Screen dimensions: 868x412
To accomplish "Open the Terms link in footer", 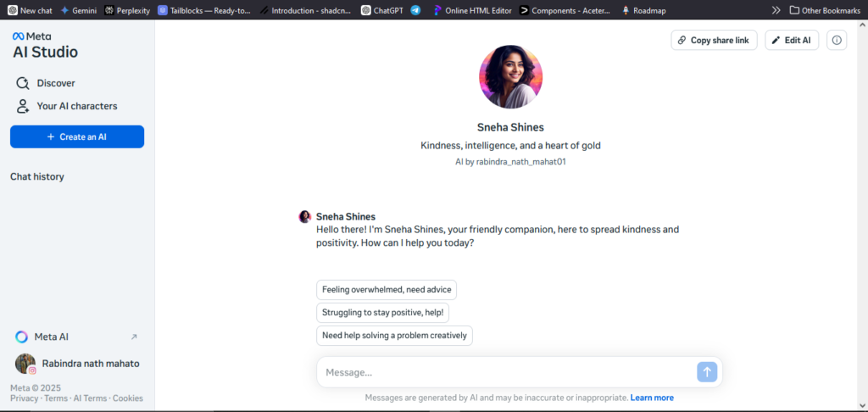I will [x=56, y=398].
